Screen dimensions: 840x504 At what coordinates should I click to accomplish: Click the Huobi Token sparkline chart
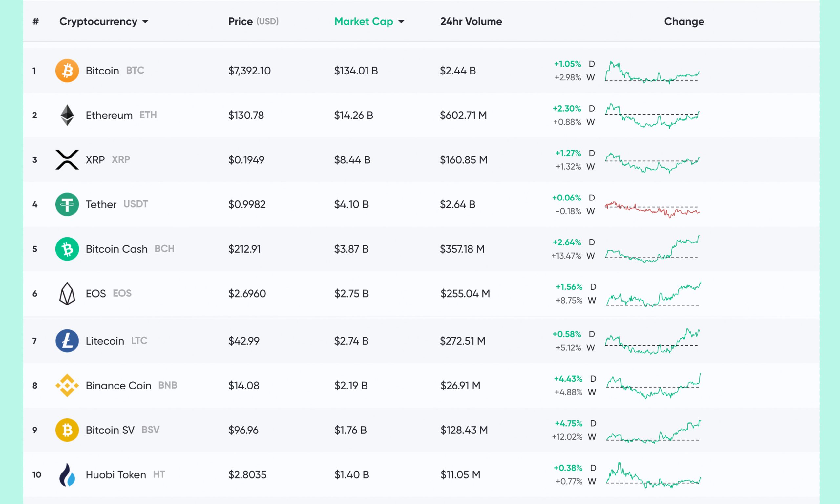(653, 475)
